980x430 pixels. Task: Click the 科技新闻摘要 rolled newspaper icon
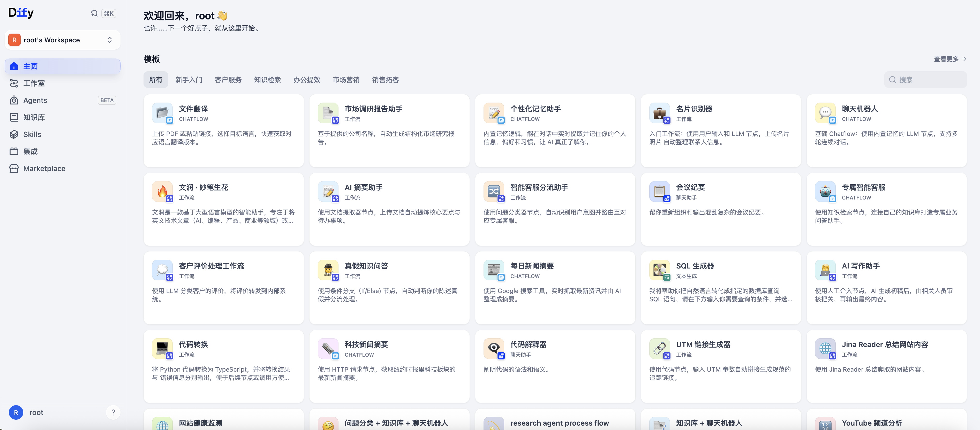[328, 349]
